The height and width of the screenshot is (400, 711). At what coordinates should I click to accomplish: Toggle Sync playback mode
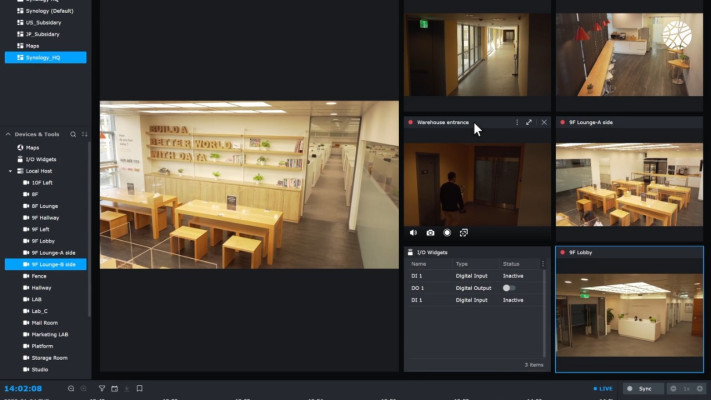click(643, 389)
